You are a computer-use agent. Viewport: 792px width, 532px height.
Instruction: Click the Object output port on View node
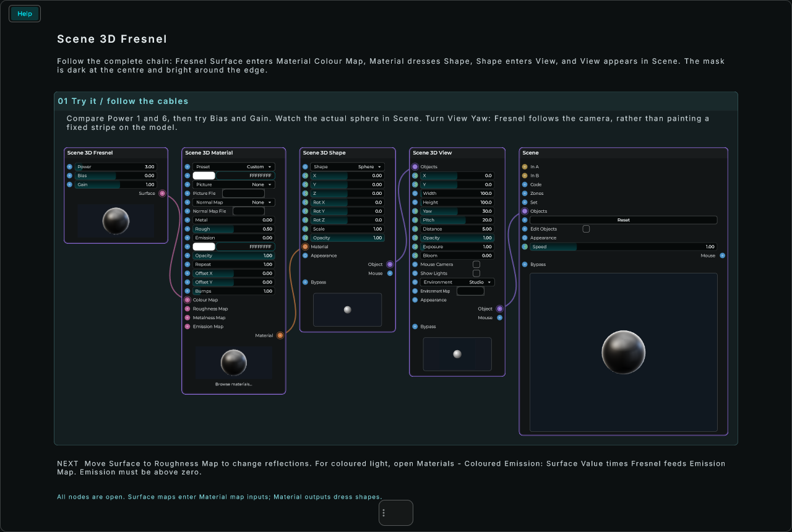[x=499, y=309]
